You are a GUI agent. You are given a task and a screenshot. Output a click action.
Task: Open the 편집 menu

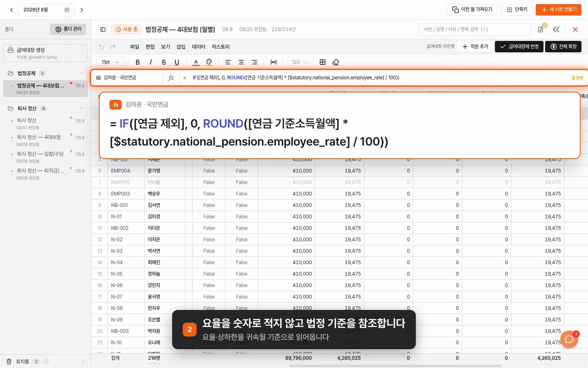(150, 47)
